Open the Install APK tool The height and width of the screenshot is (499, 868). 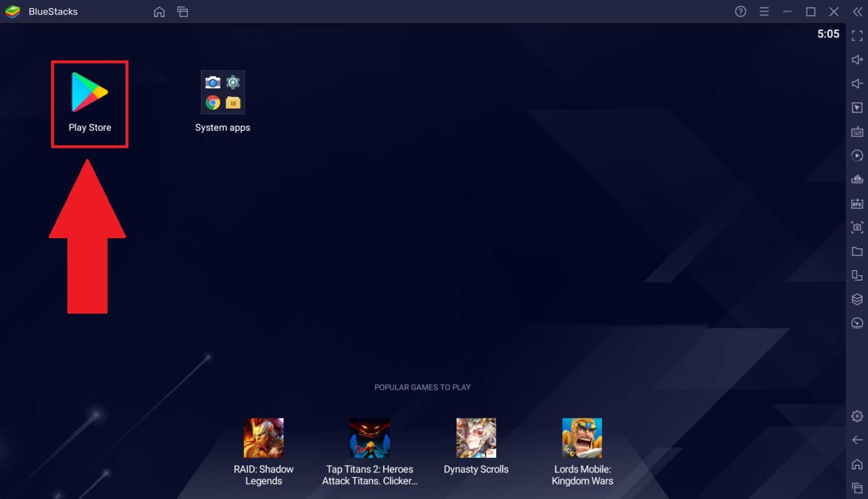857,203
